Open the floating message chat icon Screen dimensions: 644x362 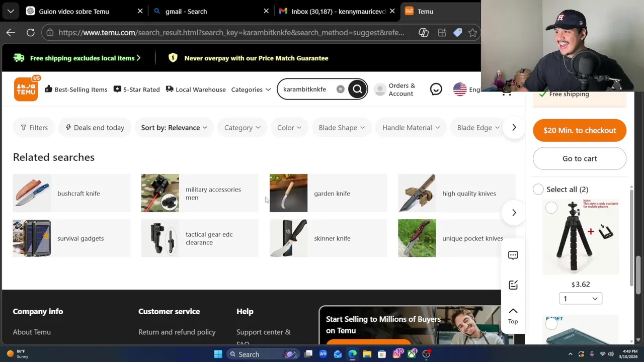513,255
